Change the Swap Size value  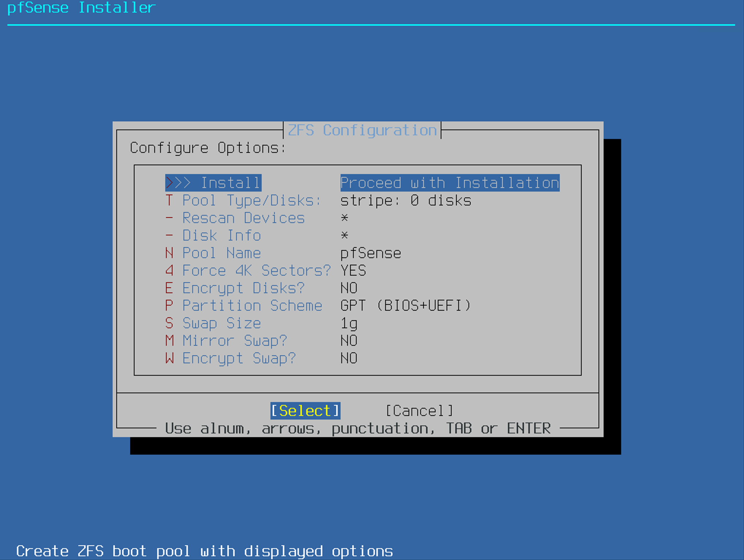(221, 323)
